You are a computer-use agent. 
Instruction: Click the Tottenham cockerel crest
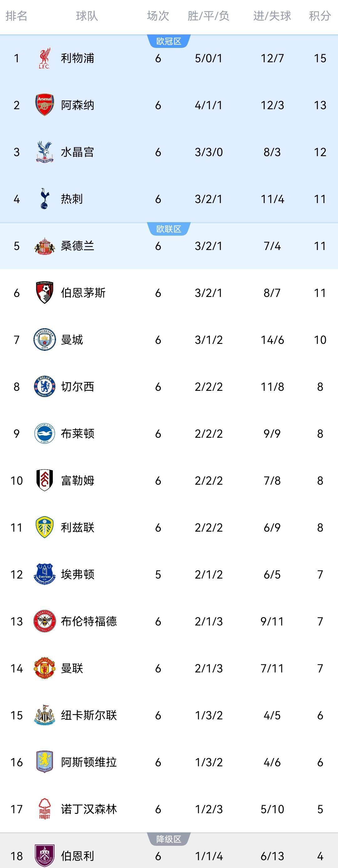(44, 199)
